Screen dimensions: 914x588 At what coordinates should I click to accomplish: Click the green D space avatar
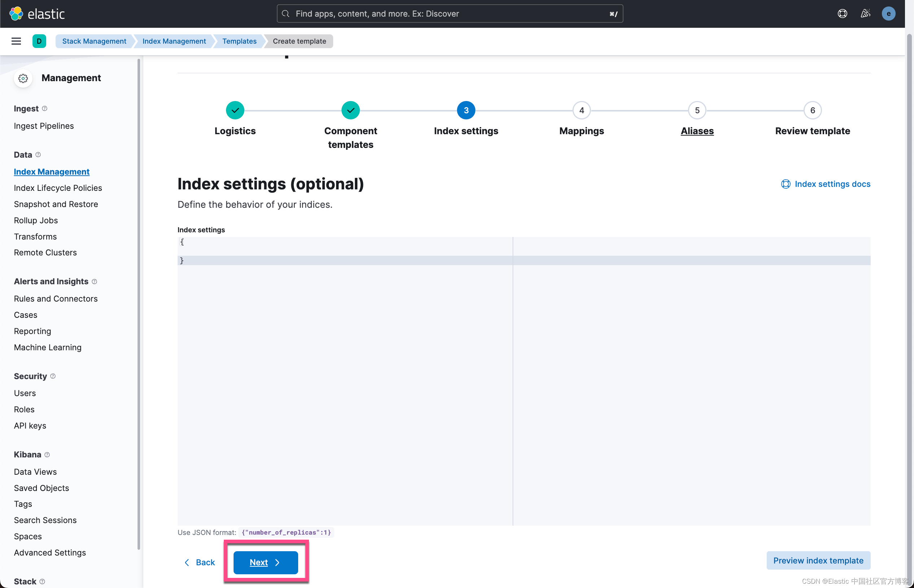[39, 41]
